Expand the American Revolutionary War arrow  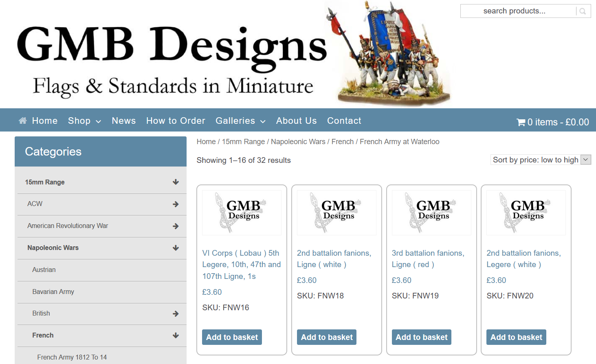176,226
